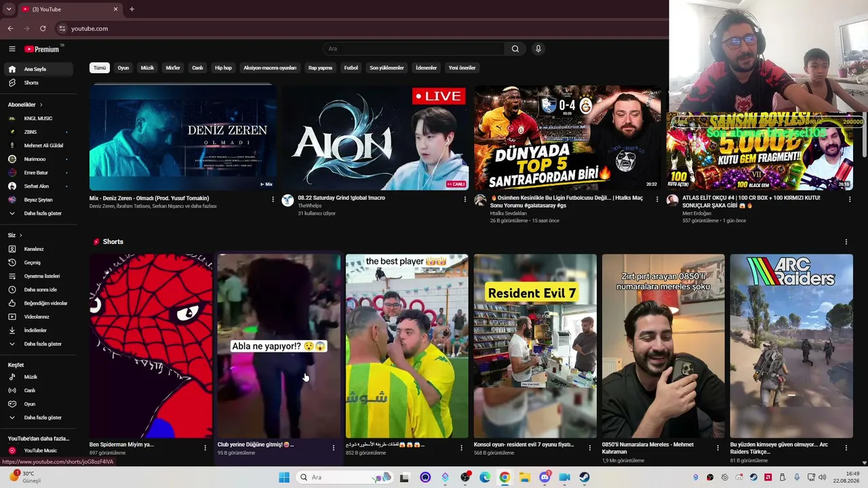Open the Siz section heading

(15, 235)
